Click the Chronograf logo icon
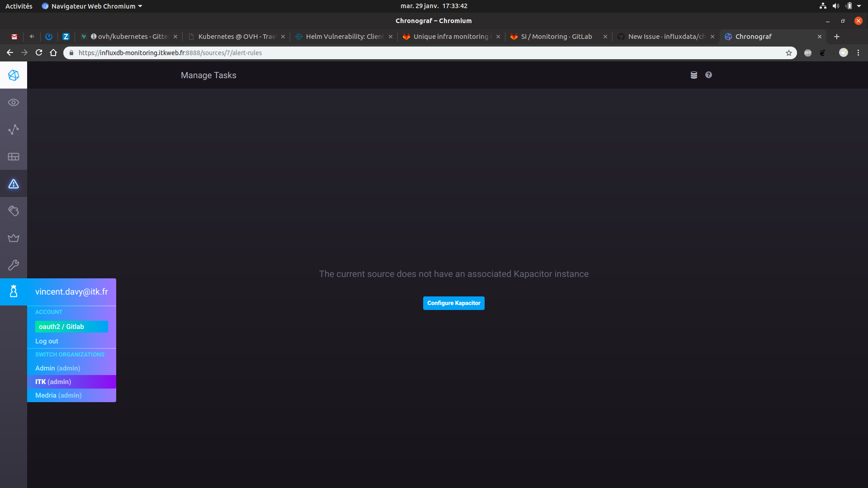The height and width of the screenshot is (488, 868). point(14,75)
